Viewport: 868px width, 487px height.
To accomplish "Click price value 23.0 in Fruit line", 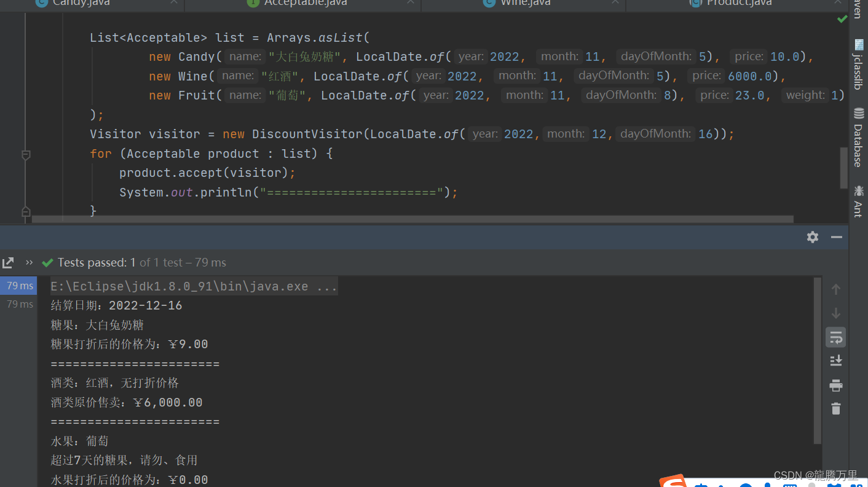I will (749, 95).
